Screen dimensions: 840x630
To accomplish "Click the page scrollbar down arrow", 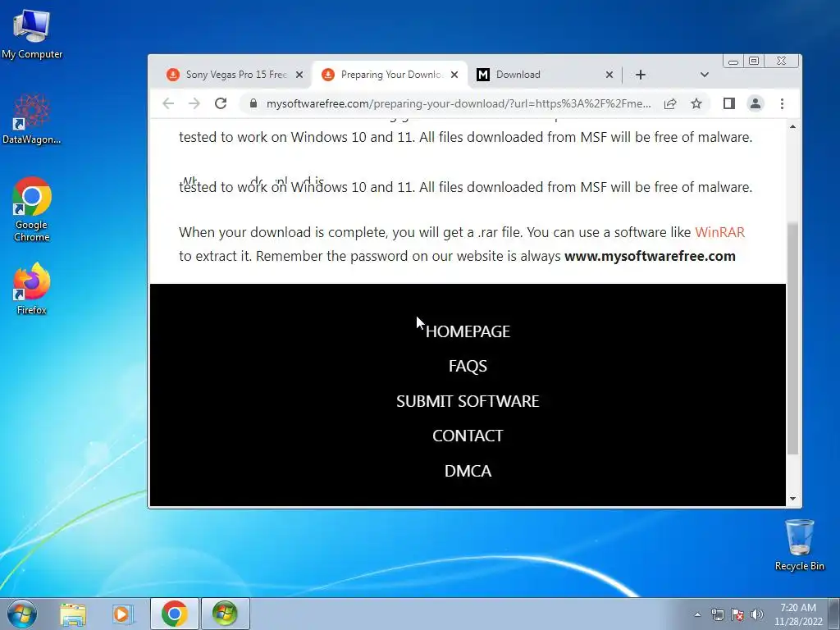I will pyautogui.click(x=793, y=499).
